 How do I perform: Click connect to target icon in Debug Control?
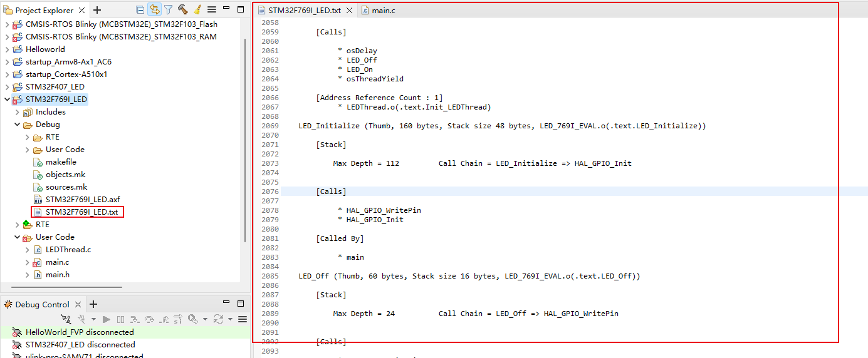[x=66, y=319]
